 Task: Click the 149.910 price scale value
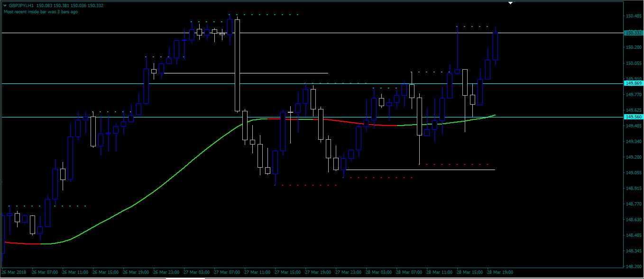[634, 79]
